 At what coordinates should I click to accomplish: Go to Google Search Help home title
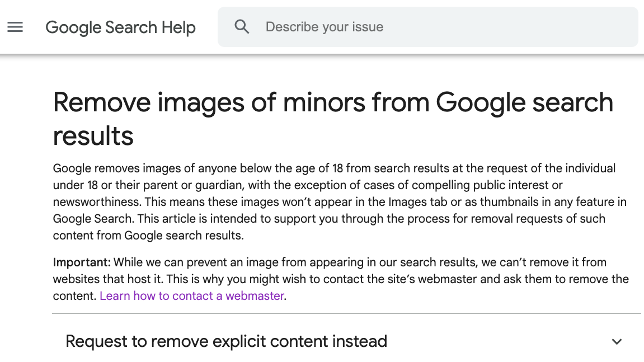[120, 27]
